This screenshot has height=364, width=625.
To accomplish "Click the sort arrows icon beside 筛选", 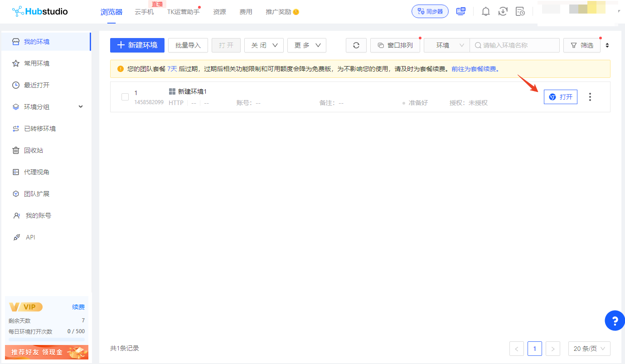I will pyautogui.click(x=607, y=45).
